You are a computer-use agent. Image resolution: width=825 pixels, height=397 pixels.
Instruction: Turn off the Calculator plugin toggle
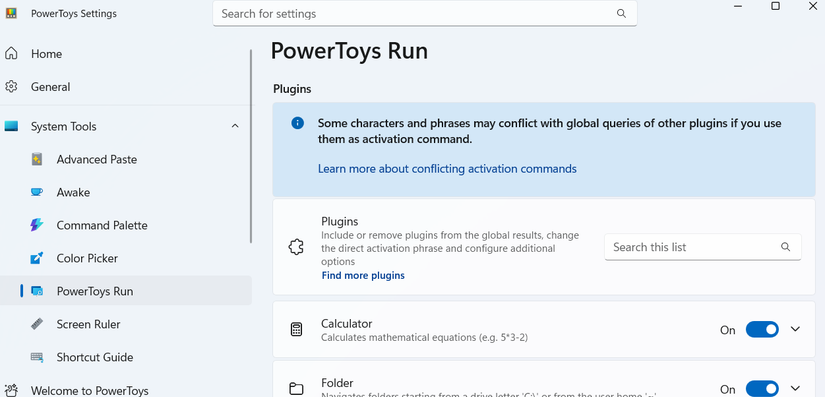(762, 330)
